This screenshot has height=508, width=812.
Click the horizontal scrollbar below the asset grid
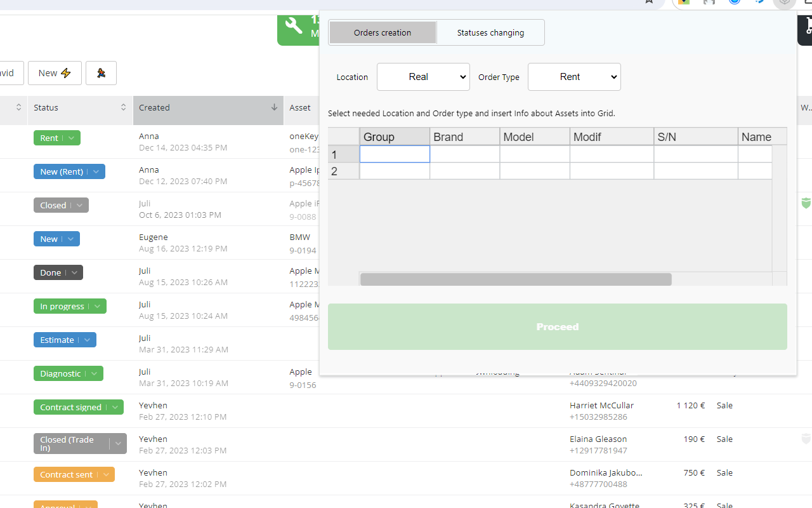coord(516,279)
